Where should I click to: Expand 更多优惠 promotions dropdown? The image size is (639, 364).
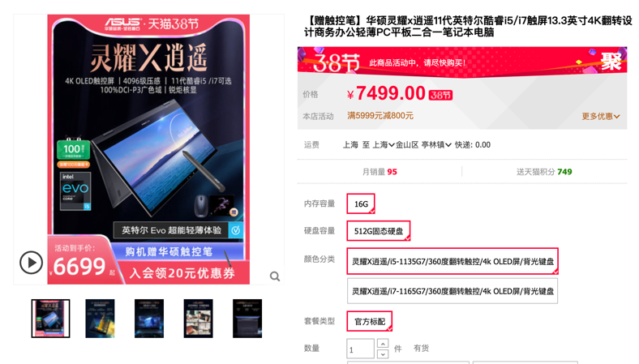(x=601, y=116)
